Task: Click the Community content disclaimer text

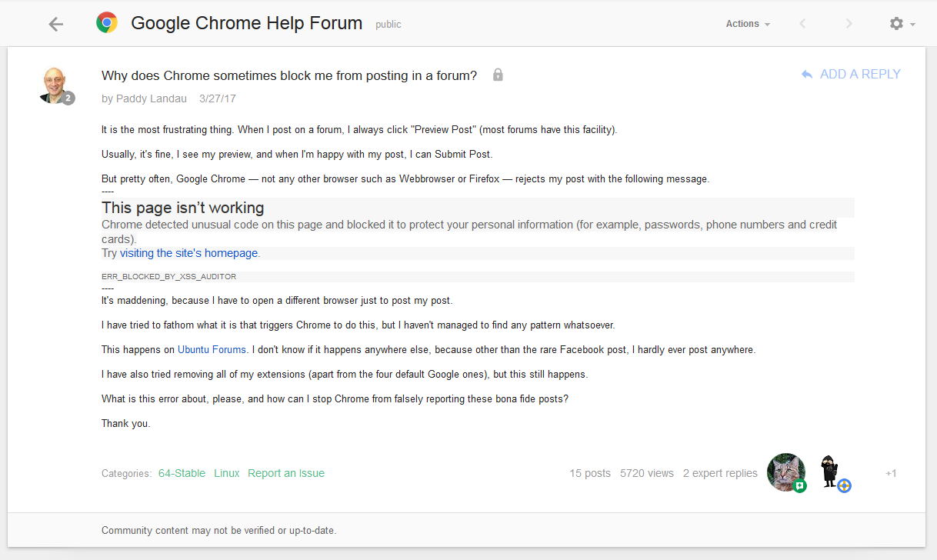Action: [x=219, y=530]
